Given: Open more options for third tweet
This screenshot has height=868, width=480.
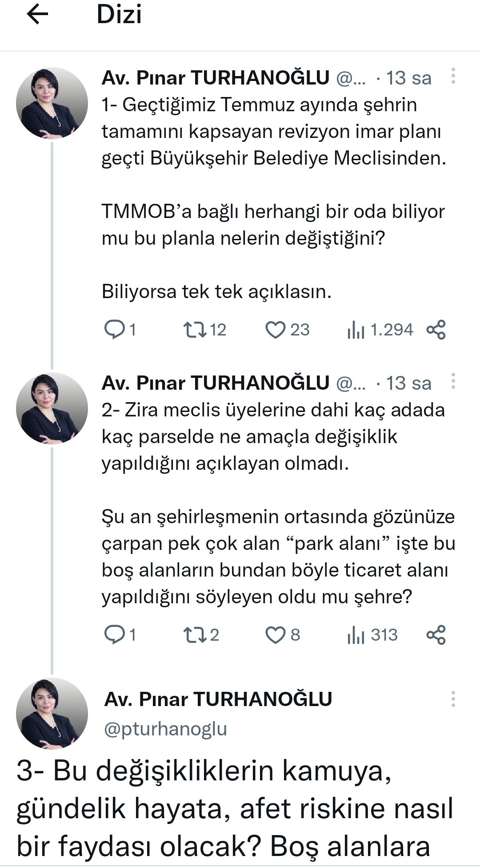Looking at the screenshot, I should (453, 699).
